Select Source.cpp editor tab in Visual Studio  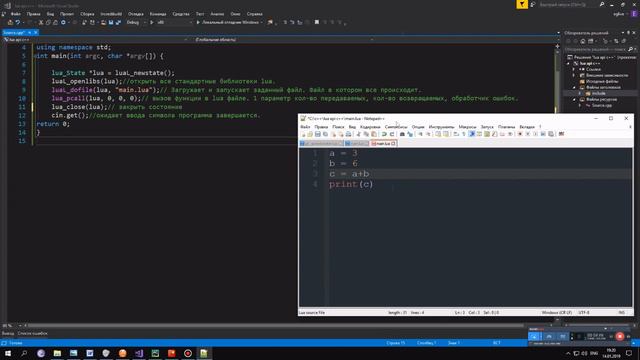(x=15, y=33)
